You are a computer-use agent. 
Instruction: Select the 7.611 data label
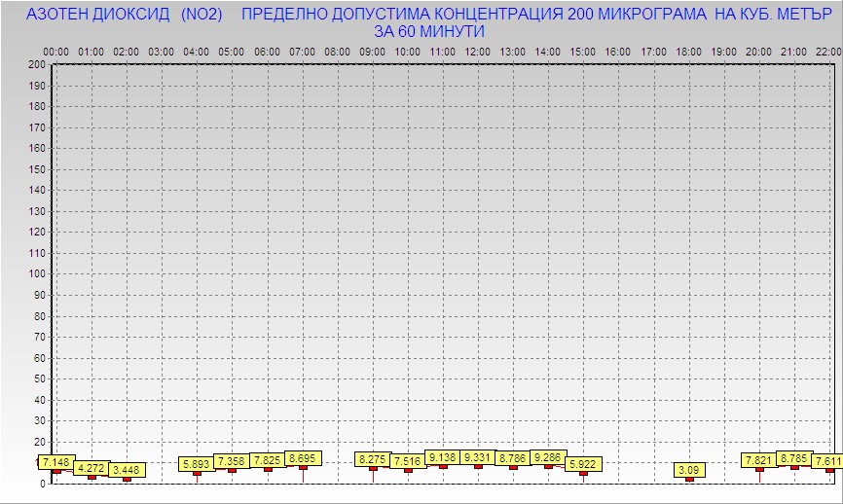coord(828,461)
